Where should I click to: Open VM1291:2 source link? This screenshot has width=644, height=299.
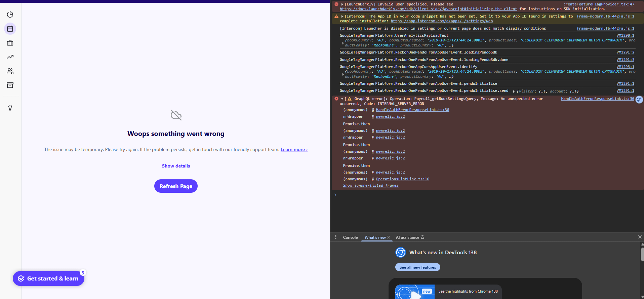[625, 52]
